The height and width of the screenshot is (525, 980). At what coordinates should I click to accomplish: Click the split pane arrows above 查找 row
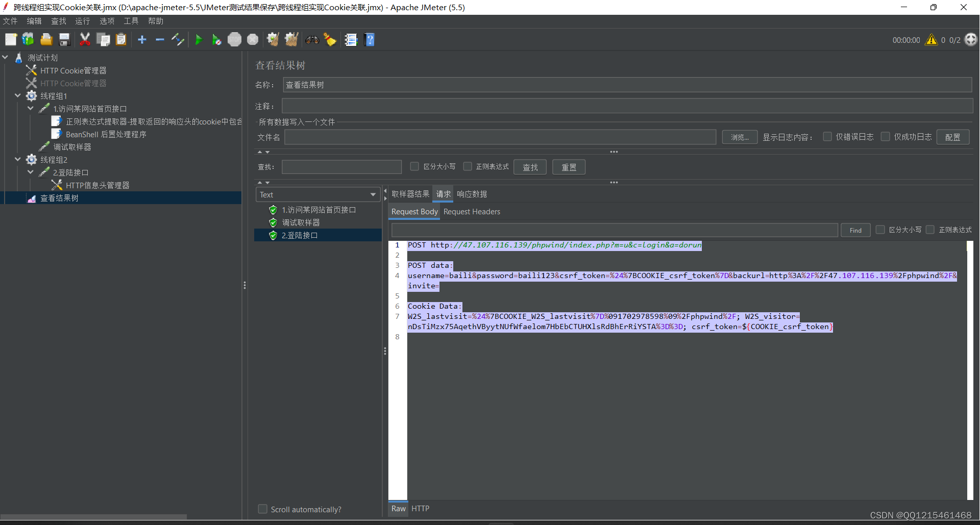(x=263, y=152)
